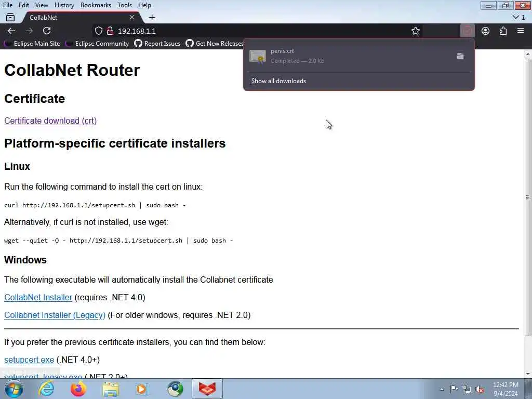Viewport: 532px width, 399px height.
Task: Reload the current page
Action: pyautogui.click(x=47, y=31)
